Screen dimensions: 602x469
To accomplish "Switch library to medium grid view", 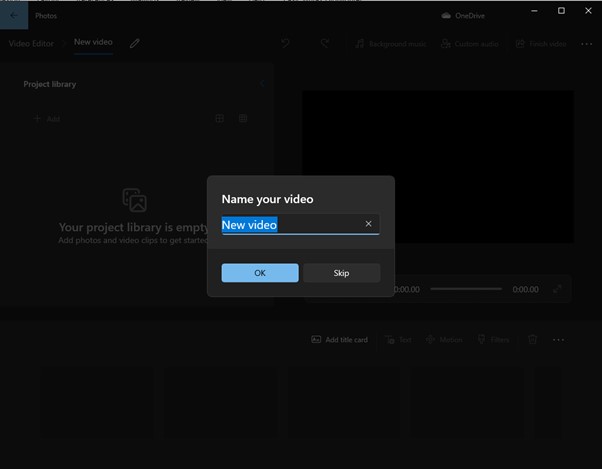I will (220, 118).
